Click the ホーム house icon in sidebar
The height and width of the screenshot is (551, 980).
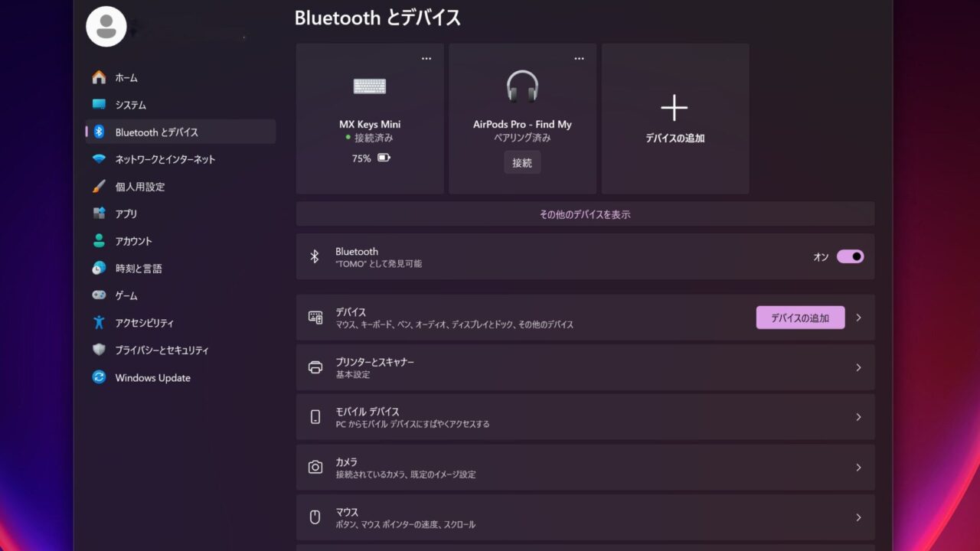[99, 77]
